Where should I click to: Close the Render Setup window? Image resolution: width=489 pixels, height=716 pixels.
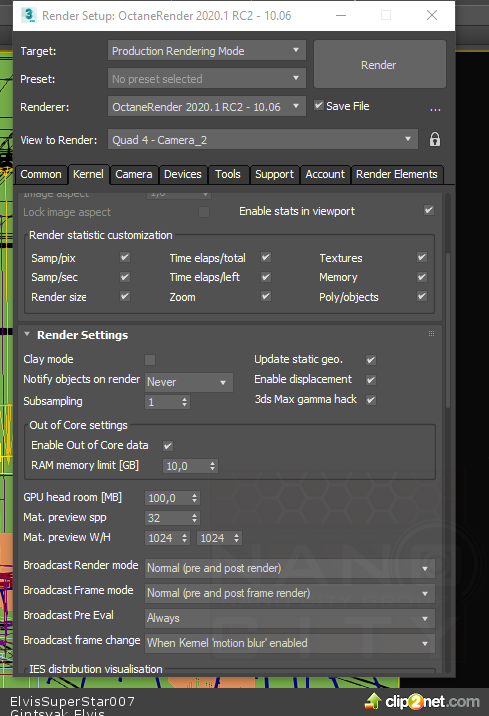coord(432,16)
